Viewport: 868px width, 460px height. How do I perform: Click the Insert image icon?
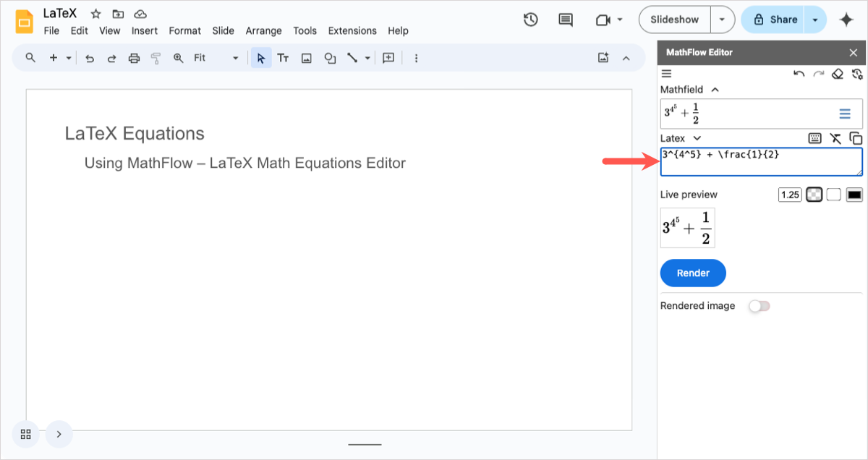coord(307,59)
